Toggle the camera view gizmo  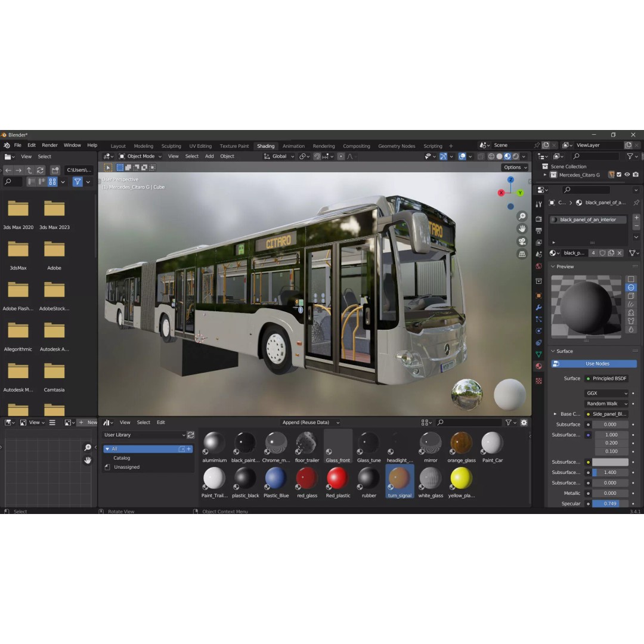tap(522, 241)
